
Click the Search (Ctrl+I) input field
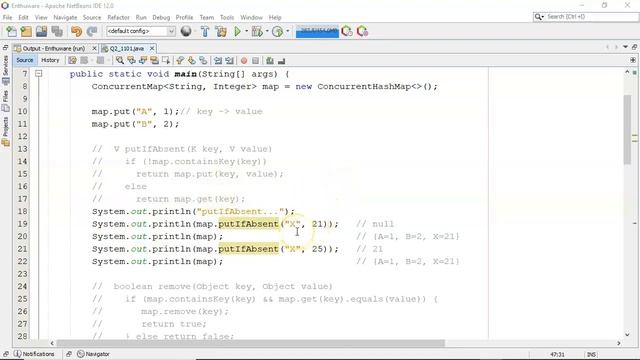tap(591, 17)
